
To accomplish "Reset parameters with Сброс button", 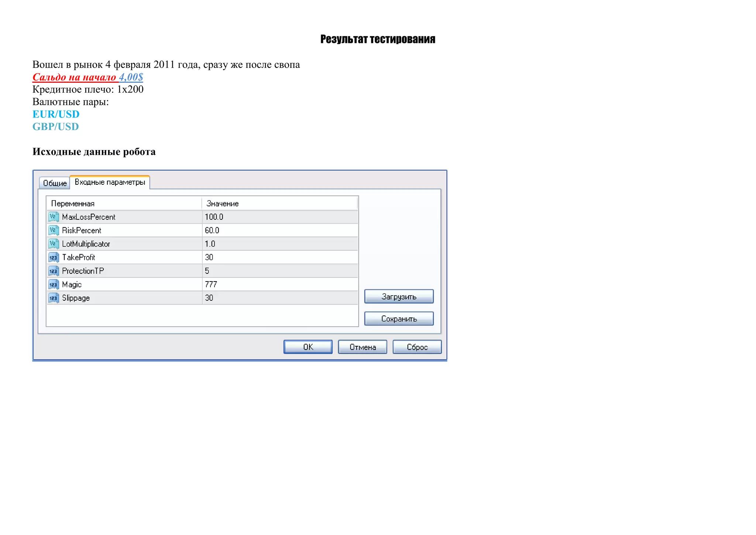I will [417, 347].
